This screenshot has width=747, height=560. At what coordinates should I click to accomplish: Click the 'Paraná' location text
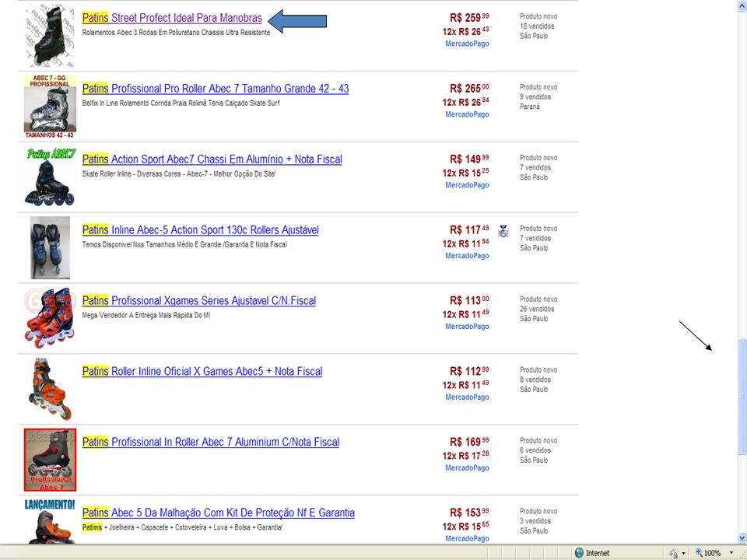click(530, 107)
